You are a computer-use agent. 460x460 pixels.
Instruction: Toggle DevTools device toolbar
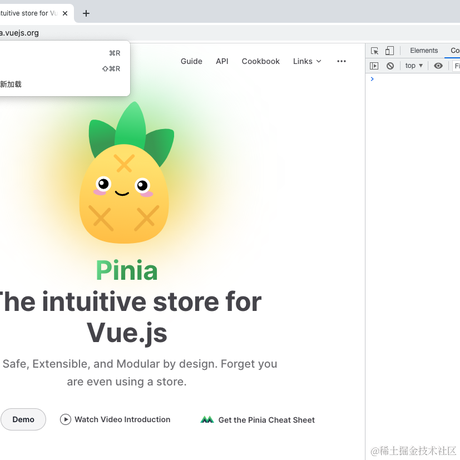point(389,51)
